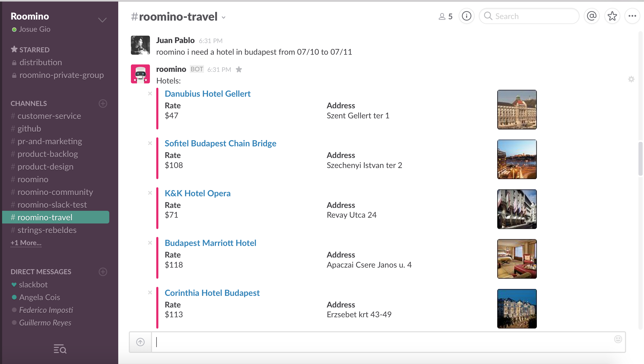
Task: Expand the +1 More channels list
Action: (26, 243)
